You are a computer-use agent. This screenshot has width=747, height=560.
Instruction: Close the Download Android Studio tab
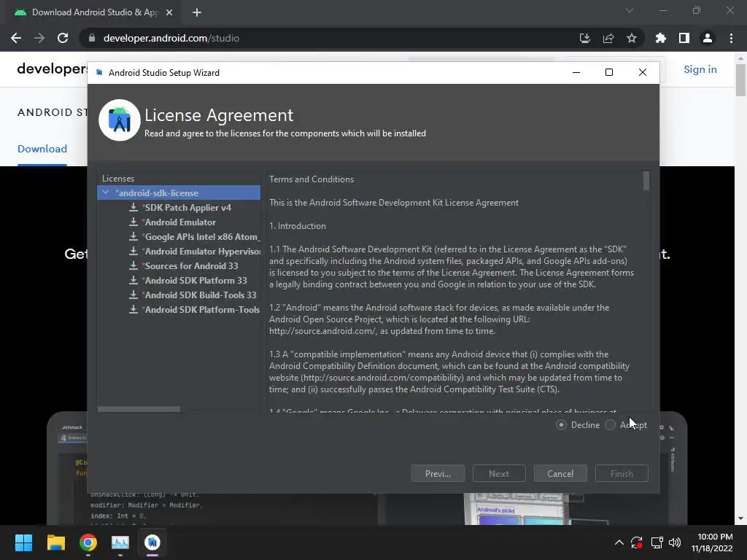[x=169, y=12]
